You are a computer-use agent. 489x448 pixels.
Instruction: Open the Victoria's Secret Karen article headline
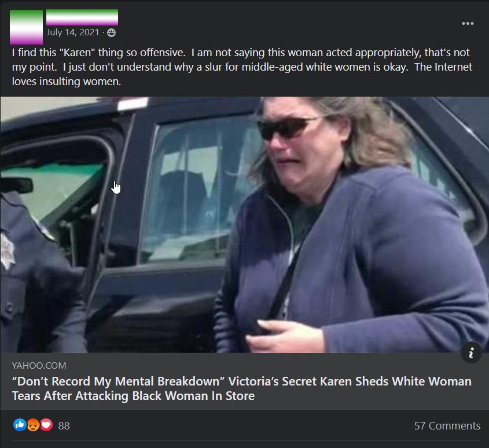tap(242, 388)
